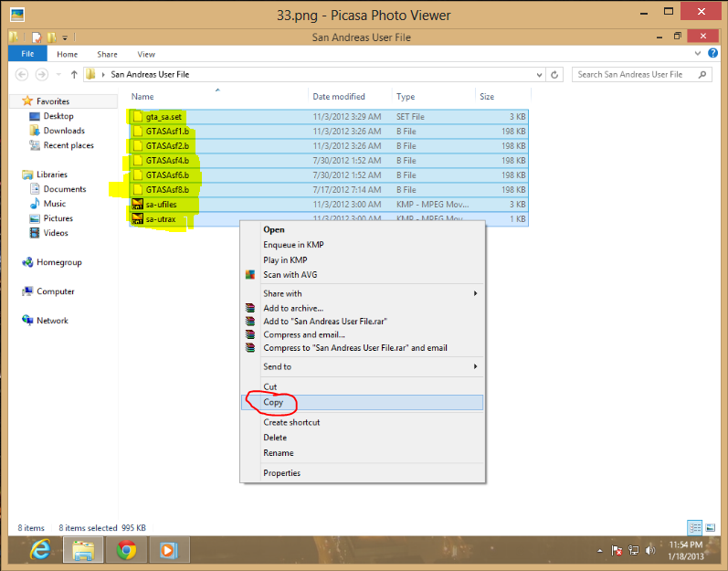
Task: Switch to the Share ribbon tab
Action: [107, 54]
